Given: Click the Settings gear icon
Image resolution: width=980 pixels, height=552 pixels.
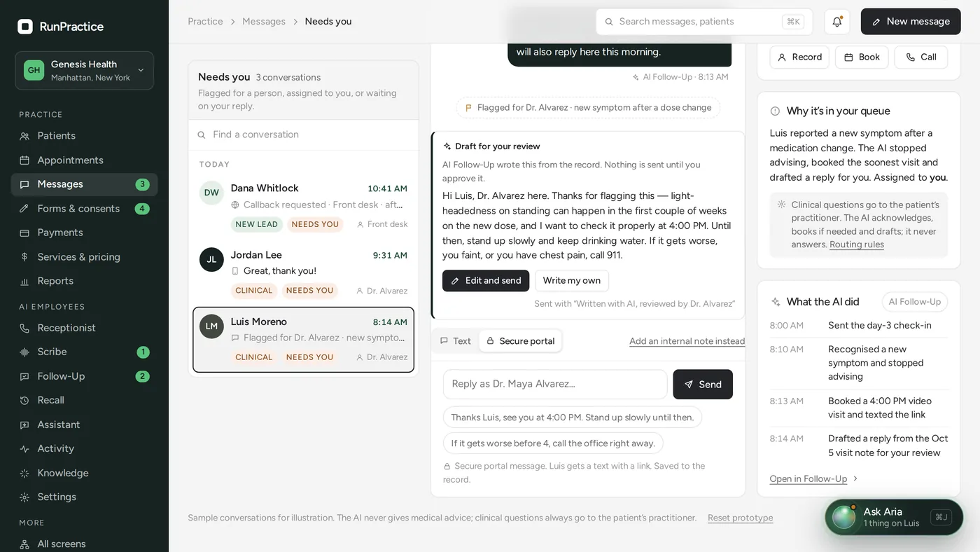Looking at the screenshot, I should [24, 497].
